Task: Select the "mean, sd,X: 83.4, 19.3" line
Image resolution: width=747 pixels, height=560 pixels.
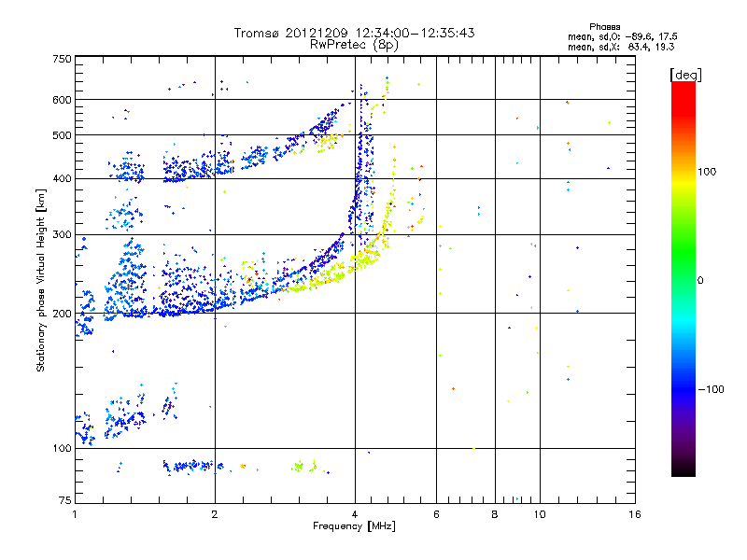Action: pos(621,47)
